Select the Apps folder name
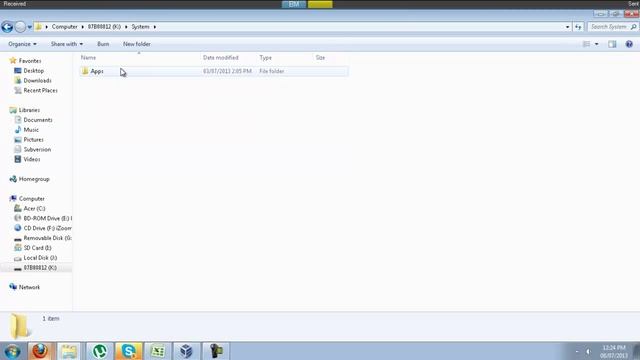 (97, 71)
